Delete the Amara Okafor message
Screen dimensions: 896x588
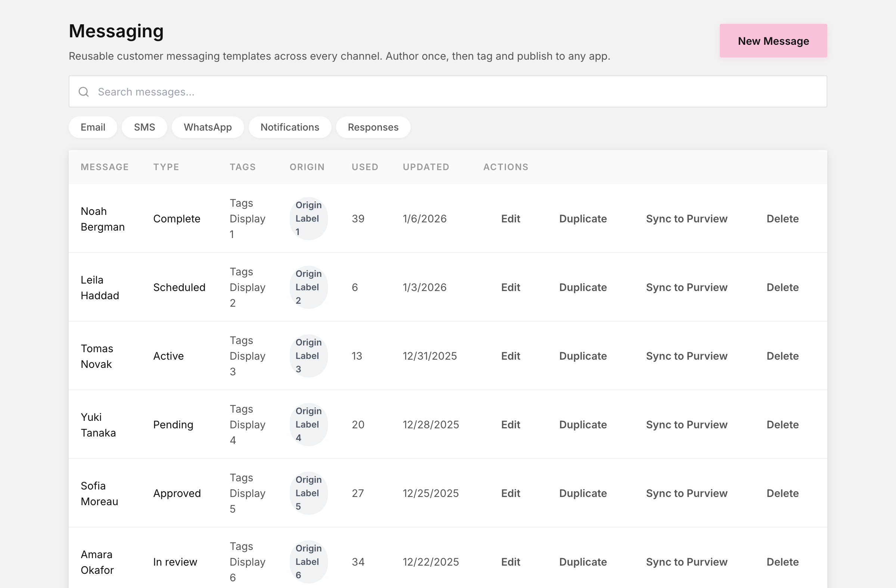point(782,562)
